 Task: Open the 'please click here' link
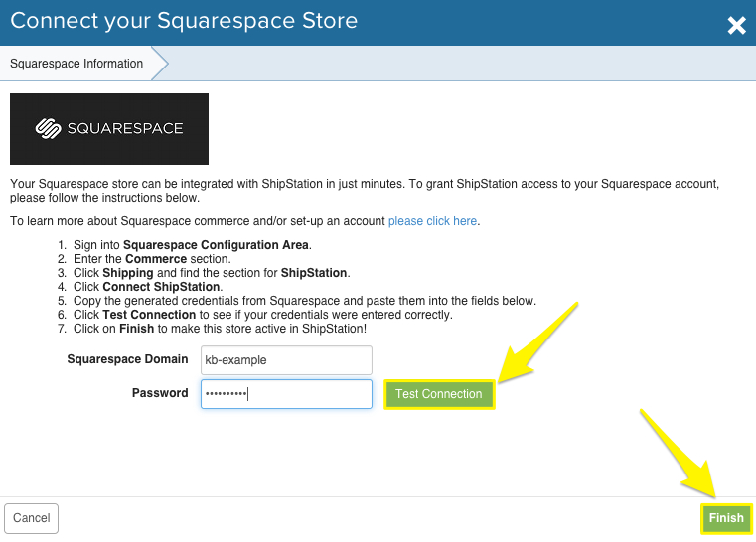(432, 221)
